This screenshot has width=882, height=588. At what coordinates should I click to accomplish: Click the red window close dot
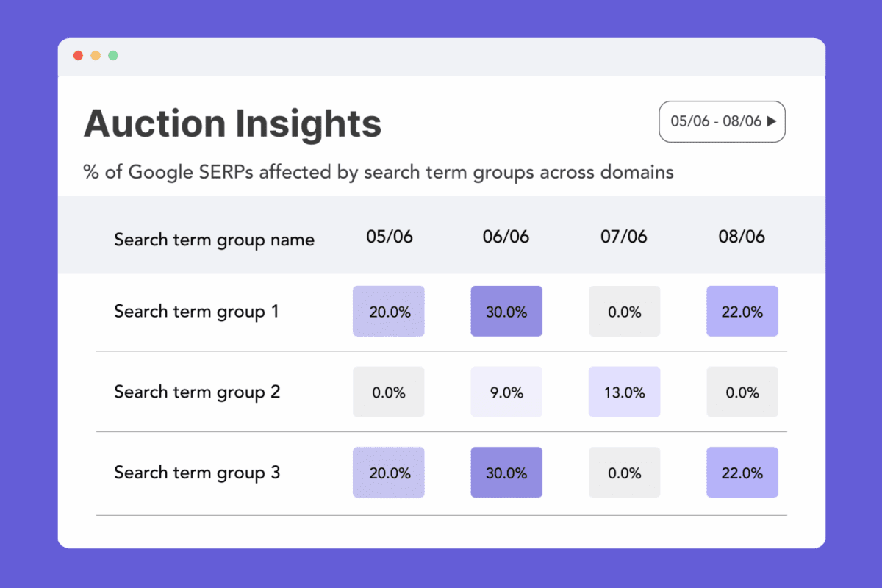(78, 56)
